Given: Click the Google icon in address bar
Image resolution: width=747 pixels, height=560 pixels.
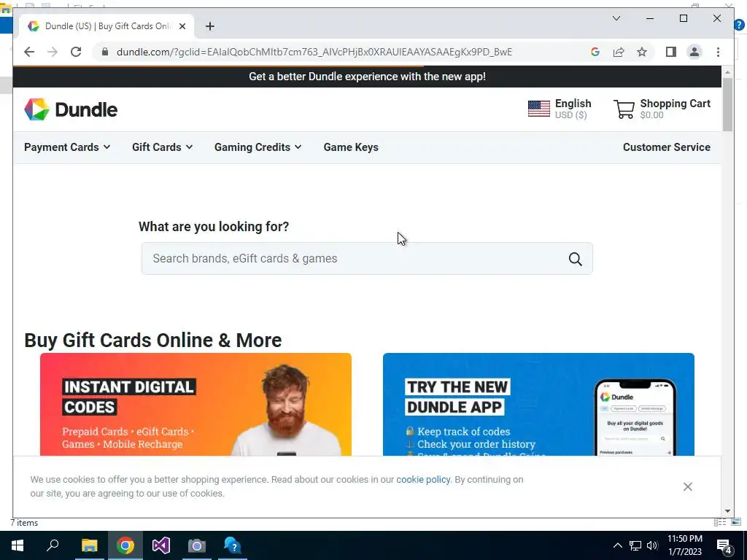Looking at the screenshot, I should click(595, 52).
